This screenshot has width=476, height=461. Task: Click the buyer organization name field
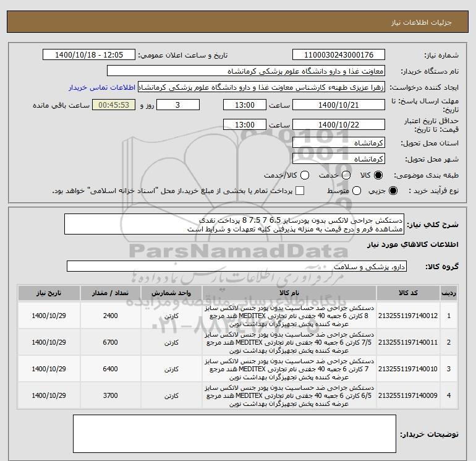246,71
